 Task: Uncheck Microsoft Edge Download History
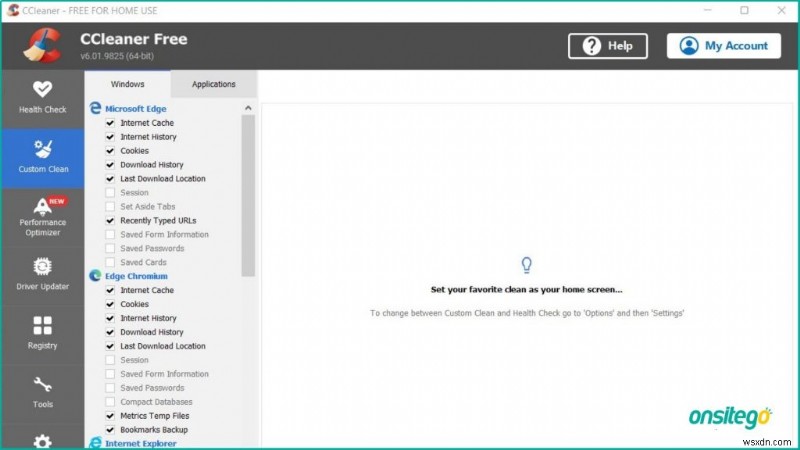[x=110, y=165]
